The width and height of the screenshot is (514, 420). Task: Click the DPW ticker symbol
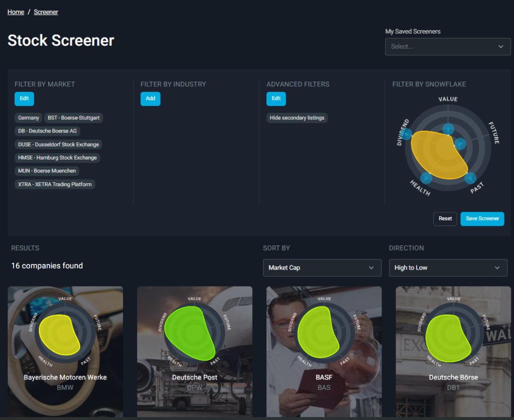tap(195, 388)
